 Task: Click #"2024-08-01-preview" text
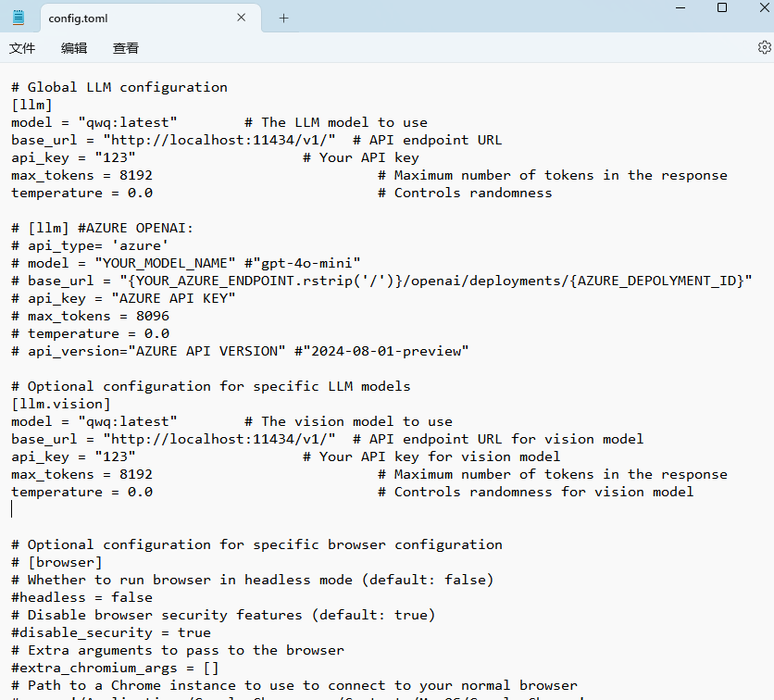point(381,351)
